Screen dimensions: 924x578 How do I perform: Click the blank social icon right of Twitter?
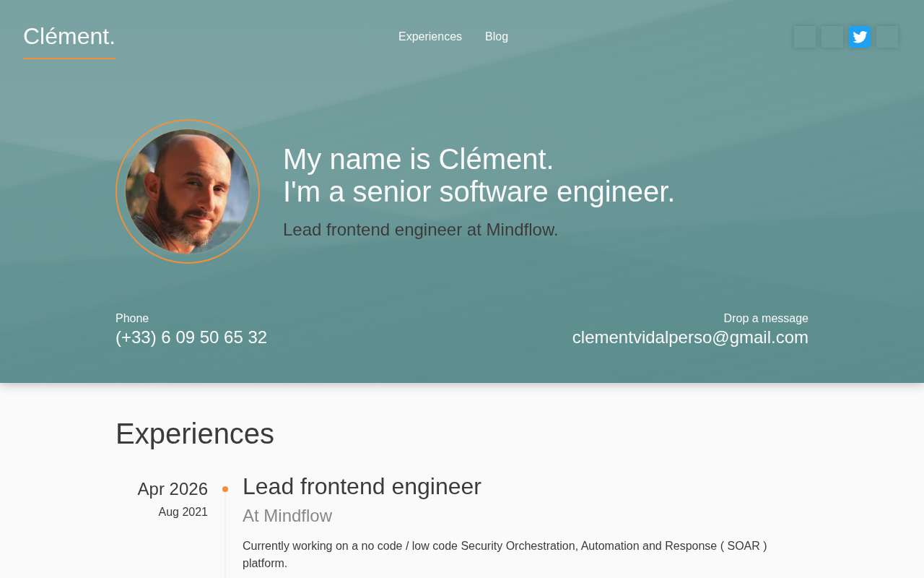tap(887, 37)
